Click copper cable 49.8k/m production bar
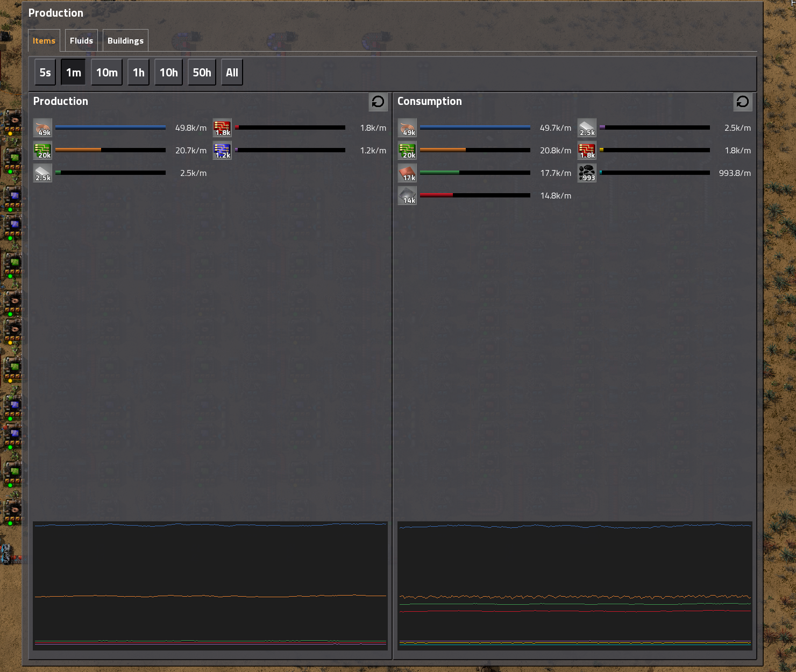Image resolution: width=796 pixels, height=672 pixels. point(110,128)
